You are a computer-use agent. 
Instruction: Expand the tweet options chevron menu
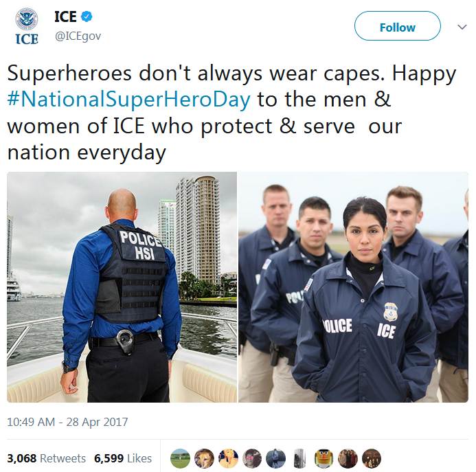pyautogui.click(x=462, y=27)
